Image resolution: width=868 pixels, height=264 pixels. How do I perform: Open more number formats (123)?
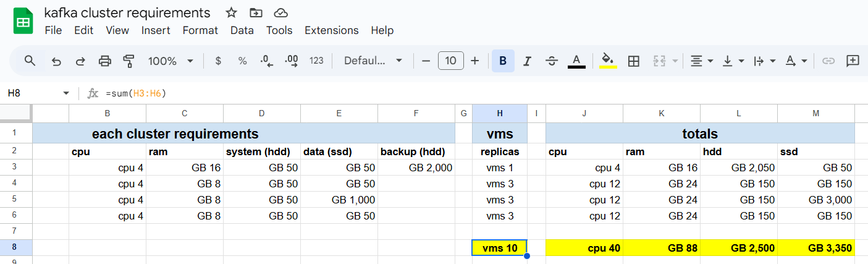[x=316, y=61]
